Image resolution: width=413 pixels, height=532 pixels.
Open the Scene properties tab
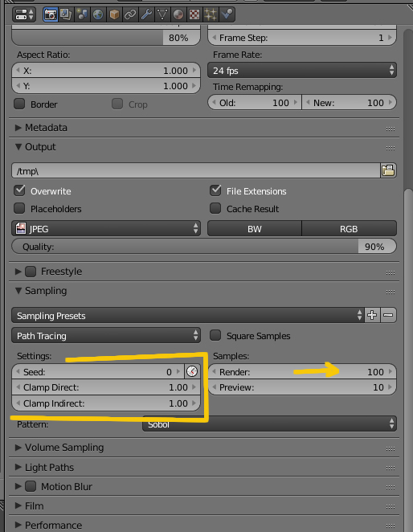[82, 14]
